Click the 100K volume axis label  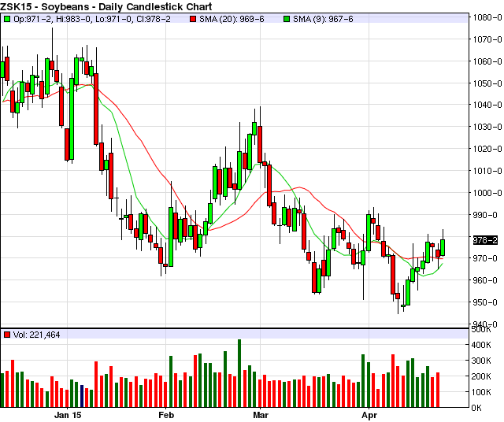pyautogui.click(x=481, y=392)
